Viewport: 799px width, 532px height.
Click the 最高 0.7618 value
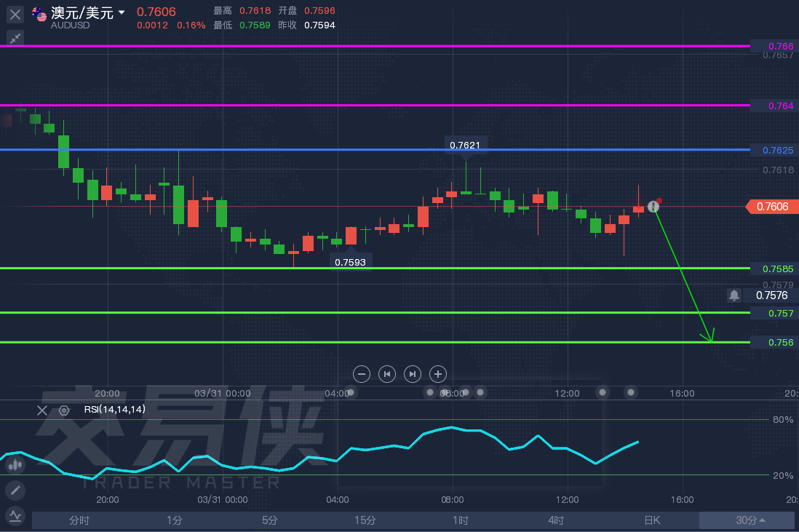(x=255, y=11)
